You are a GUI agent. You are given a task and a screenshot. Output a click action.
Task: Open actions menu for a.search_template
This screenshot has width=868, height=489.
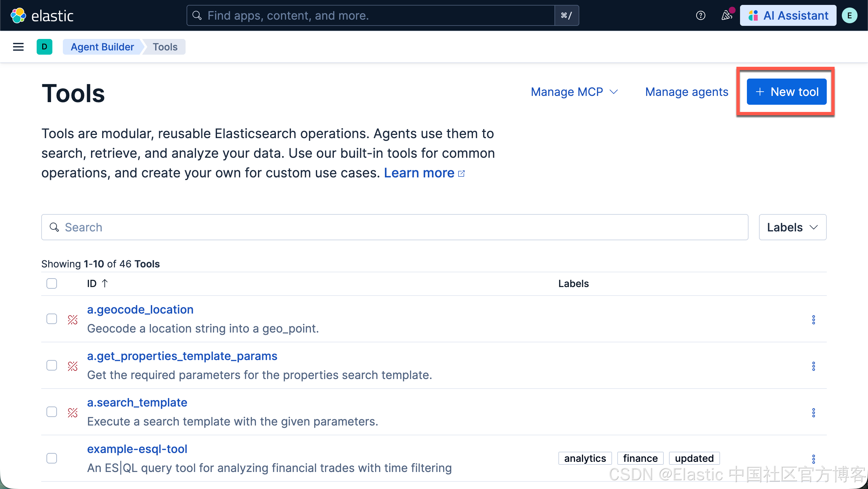tap(813, 412)
